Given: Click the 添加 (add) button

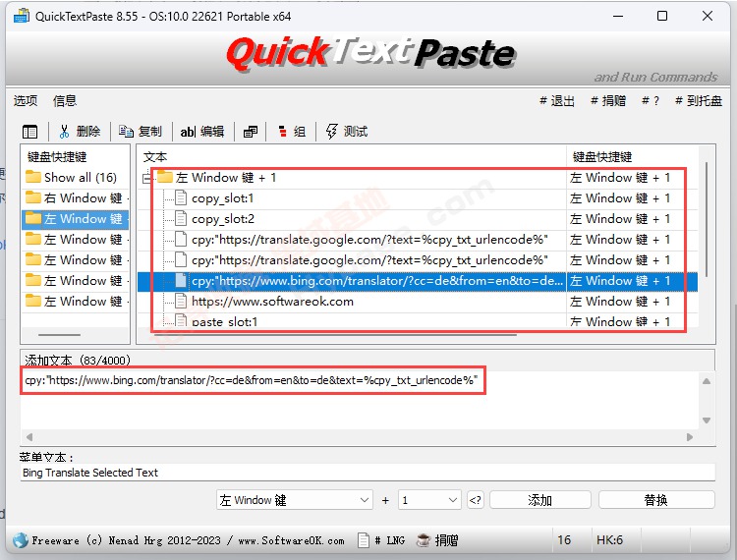Looking at the screenshot, I should click(x=539, y=500).
